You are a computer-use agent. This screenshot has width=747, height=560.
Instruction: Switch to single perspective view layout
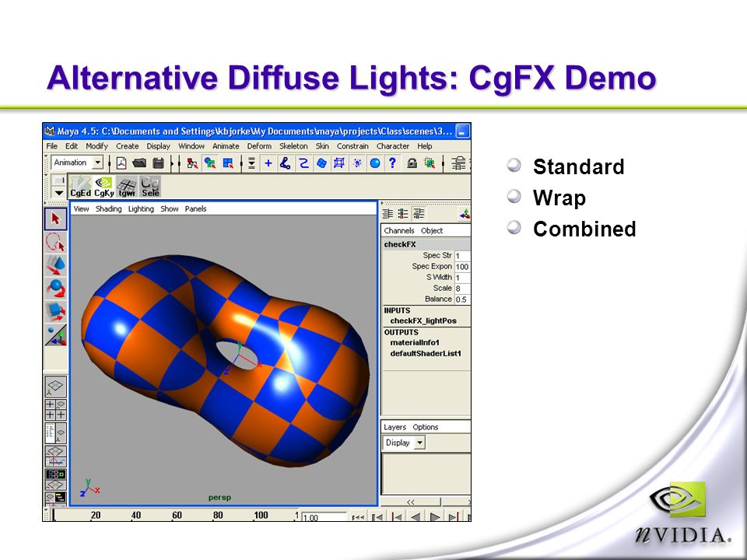click(56, 387)
